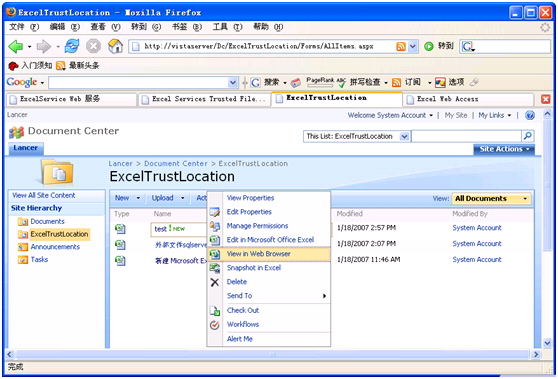Reload the page with the refresh icon
This screenshot has height=379, width=558.
pos(72,46)
